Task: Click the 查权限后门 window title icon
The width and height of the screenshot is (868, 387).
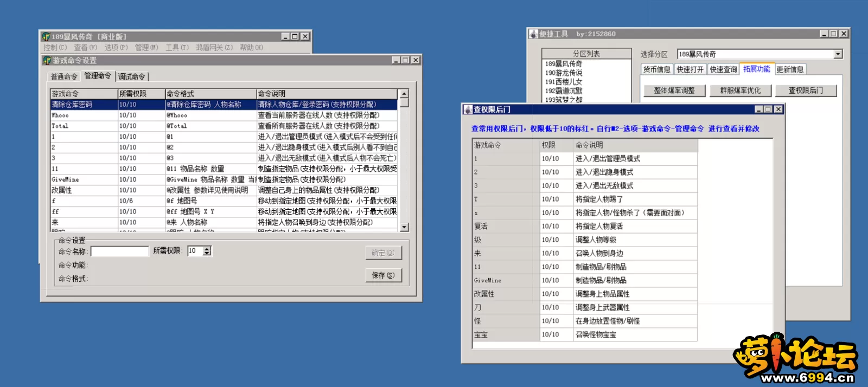Action: coord(468,109)
